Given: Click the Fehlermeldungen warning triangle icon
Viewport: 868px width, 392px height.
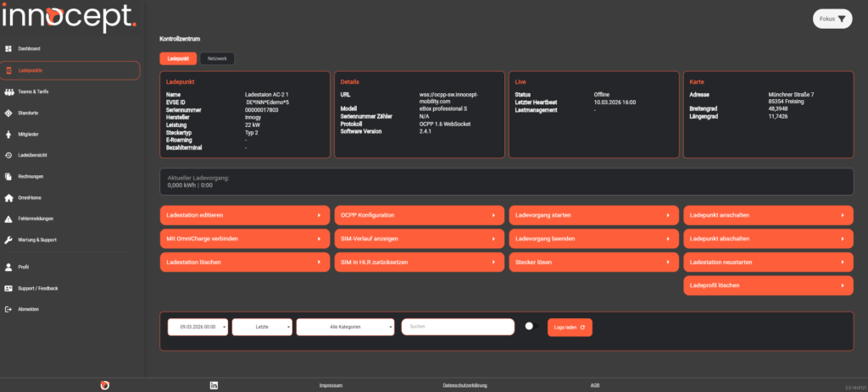Looking at the screenshot, I should [8, 218].
